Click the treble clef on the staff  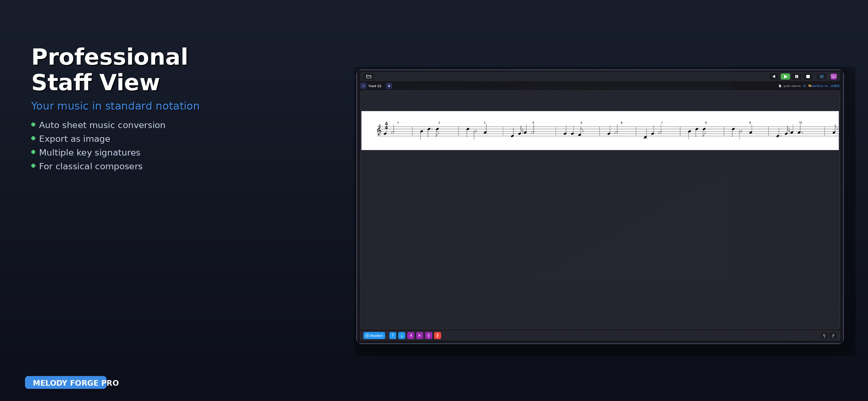coord(379,130)
